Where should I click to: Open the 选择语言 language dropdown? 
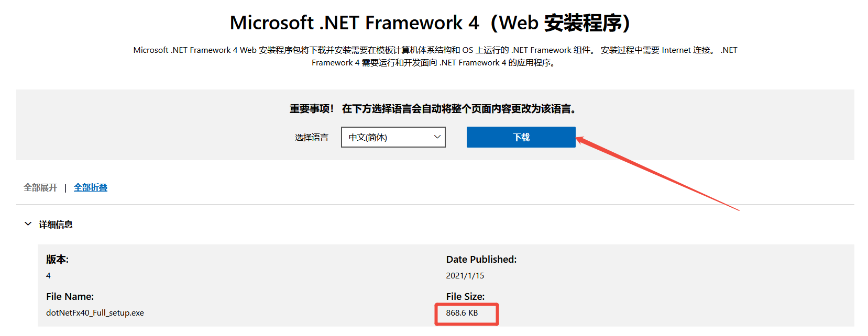click(x=393, y=137)
